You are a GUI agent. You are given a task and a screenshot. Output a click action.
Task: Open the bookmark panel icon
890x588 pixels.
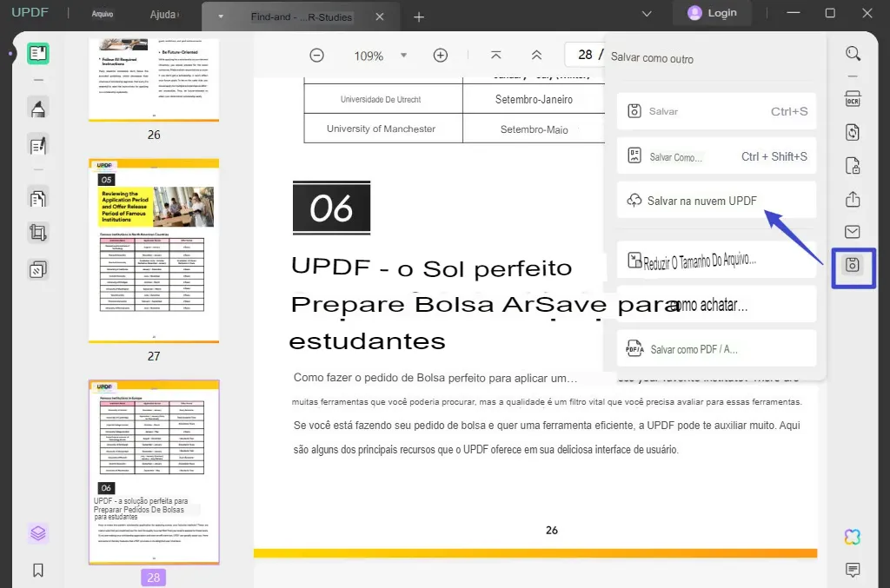38,570
